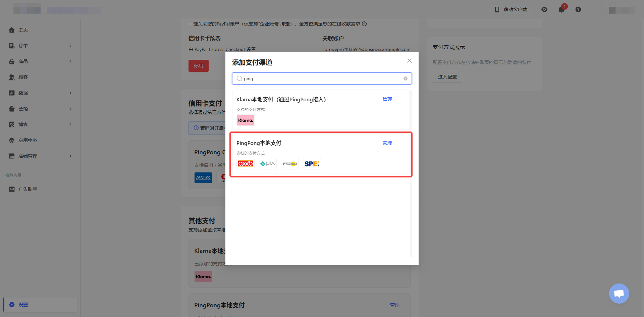Expand the 数据 menu chevron

pyautogui.click(x=70, y=93)
